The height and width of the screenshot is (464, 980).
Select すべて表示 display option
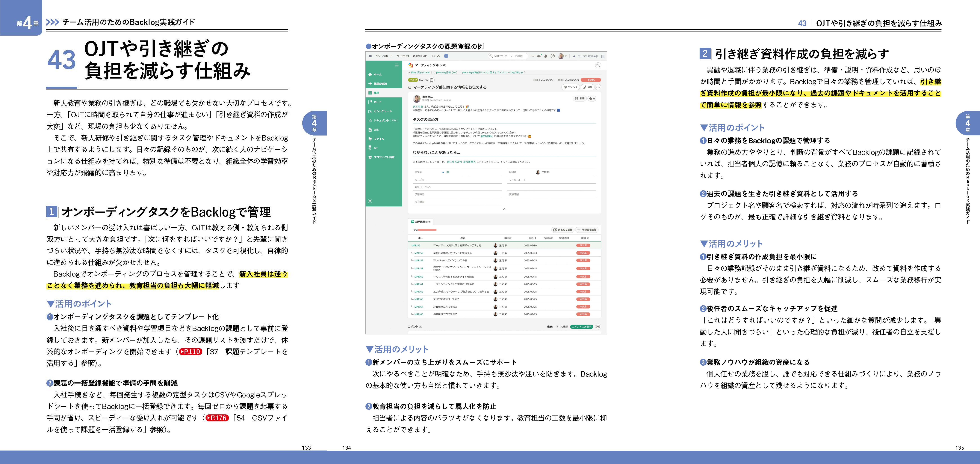coord(562,327)
